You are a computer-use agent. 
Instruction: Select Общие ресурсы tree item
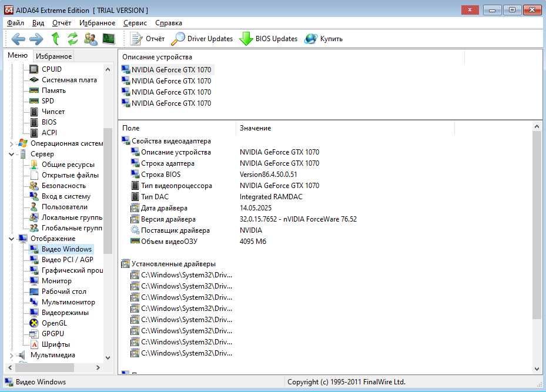[x=68, y=165]
